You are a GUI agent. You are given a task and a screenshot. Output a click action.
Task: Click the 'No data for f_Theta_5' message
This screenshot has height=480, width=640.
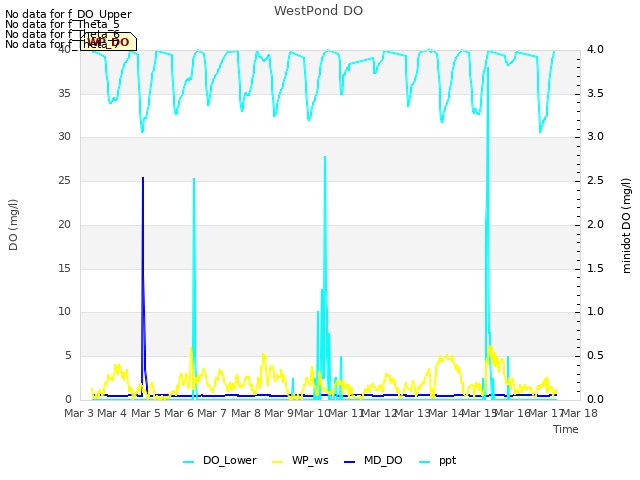[x=62, y=24]
